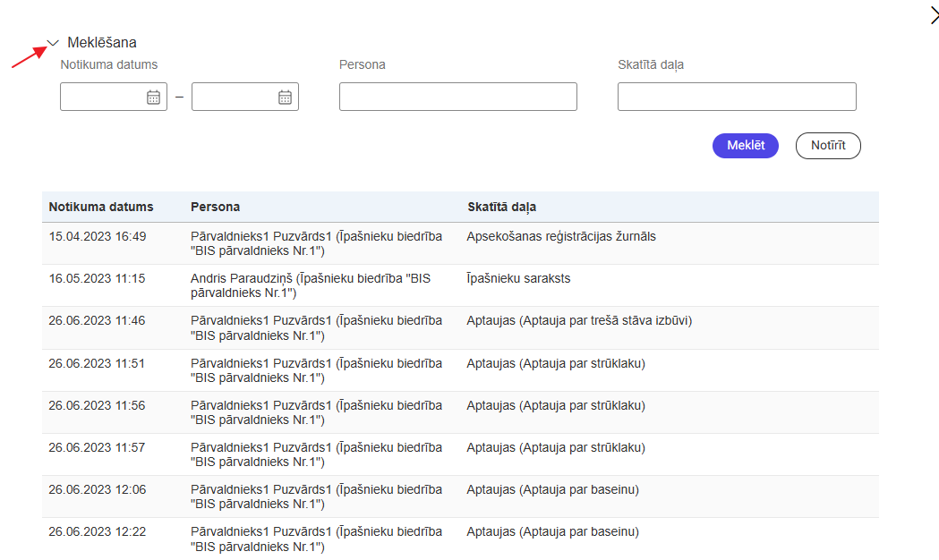939x560 pixels.
Task: Open calendar picker for start date
Action: coord(153,98)
